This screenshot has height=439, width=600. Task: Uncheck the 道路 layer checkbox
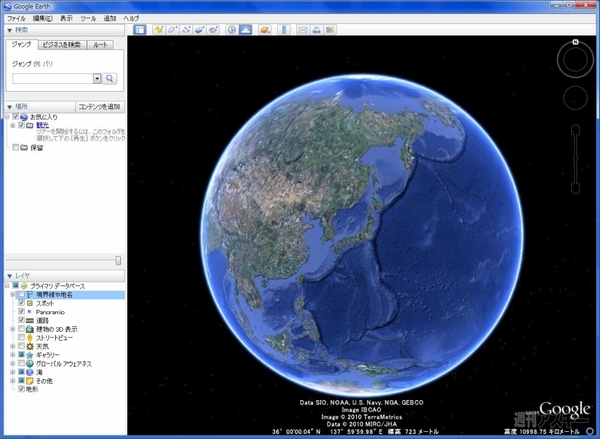21,320
